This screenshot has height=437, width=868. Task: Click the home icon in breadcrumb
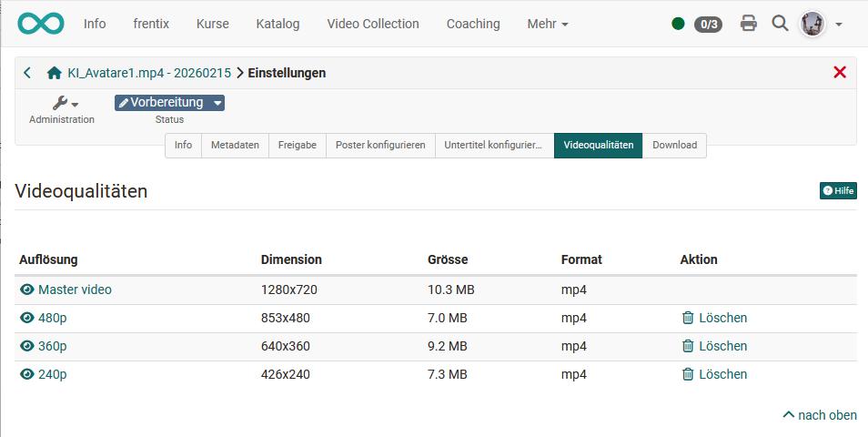tap(55, 73)
